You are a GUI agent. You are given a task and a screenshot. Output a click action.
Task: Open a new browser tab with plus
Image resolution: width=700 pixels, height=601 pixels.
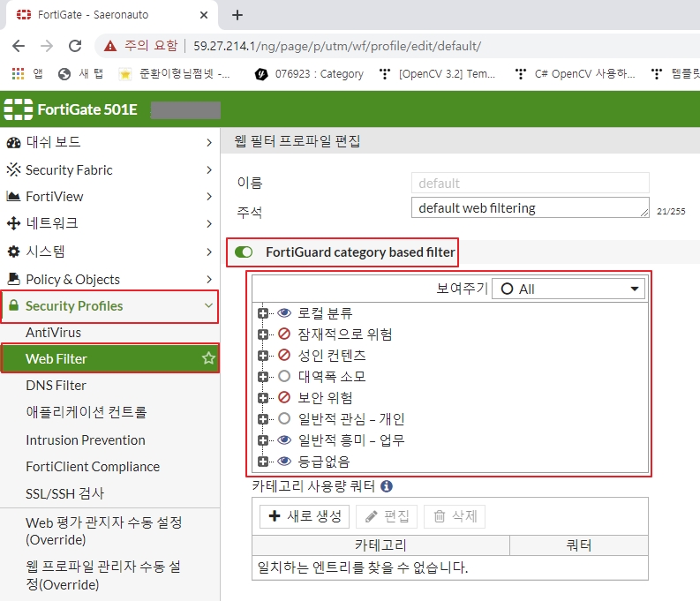(x=237, y=15)
